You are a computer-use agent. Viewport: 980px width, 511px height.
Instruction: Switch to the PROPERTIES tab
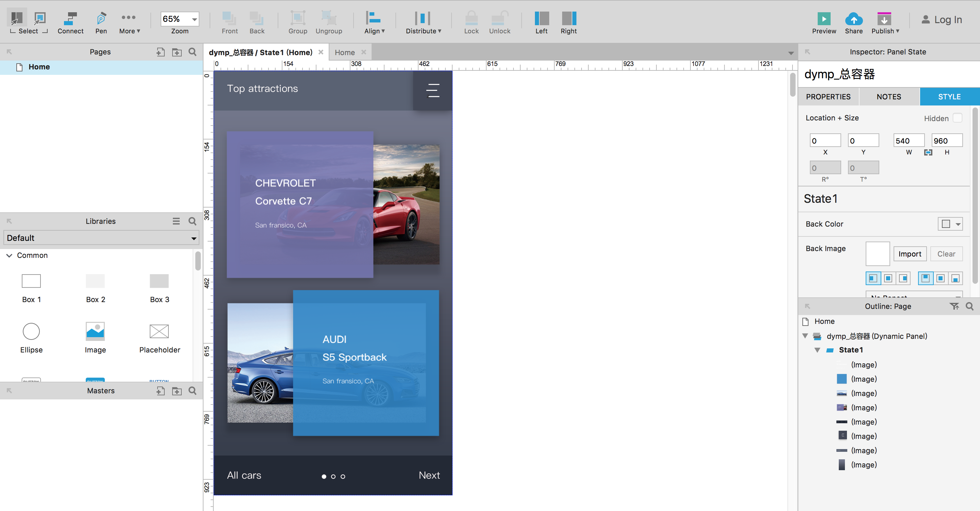click(828, 97)
